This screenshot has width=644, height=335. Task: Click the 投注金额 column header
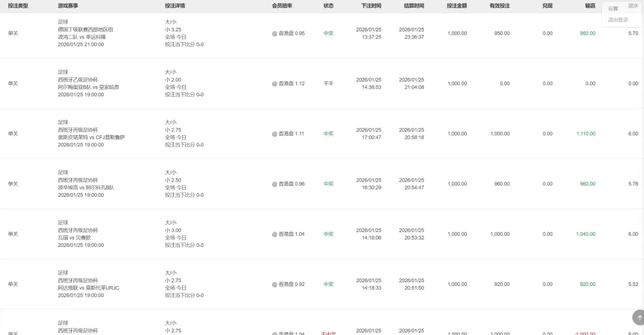(457, 6)
